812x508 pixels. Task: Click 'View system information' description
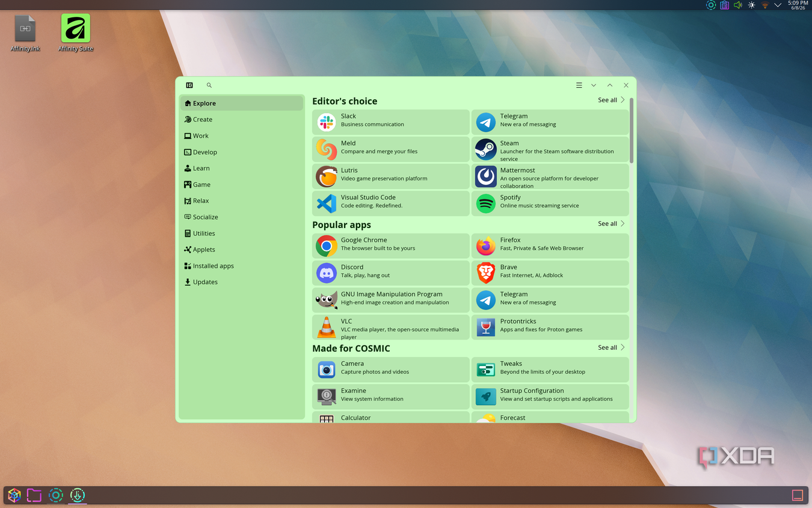point(372,399)
